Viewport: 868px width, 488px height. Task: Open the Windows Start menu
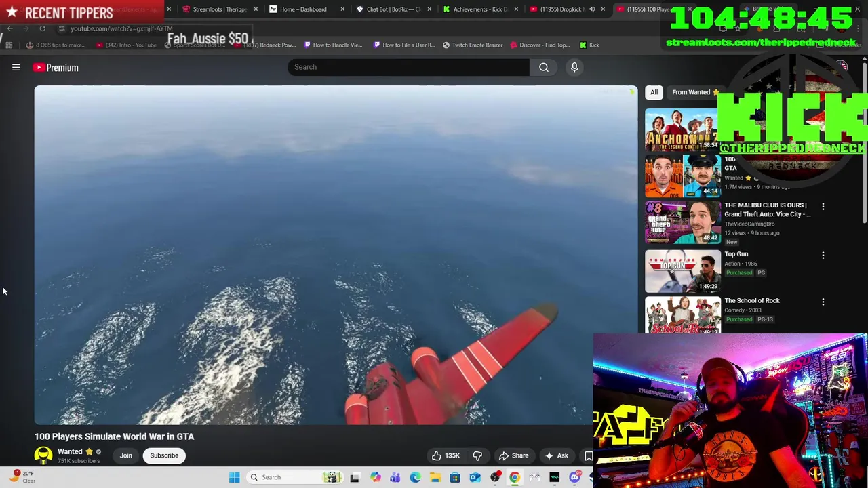[x=235, y=477]
